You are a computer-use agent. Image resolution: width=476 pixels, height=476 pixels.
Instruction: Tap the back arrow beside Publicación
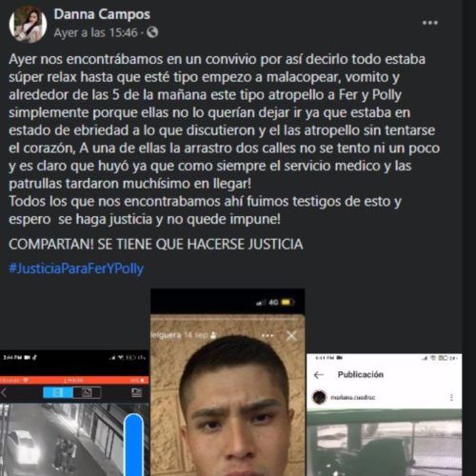(x=319, y=375)
